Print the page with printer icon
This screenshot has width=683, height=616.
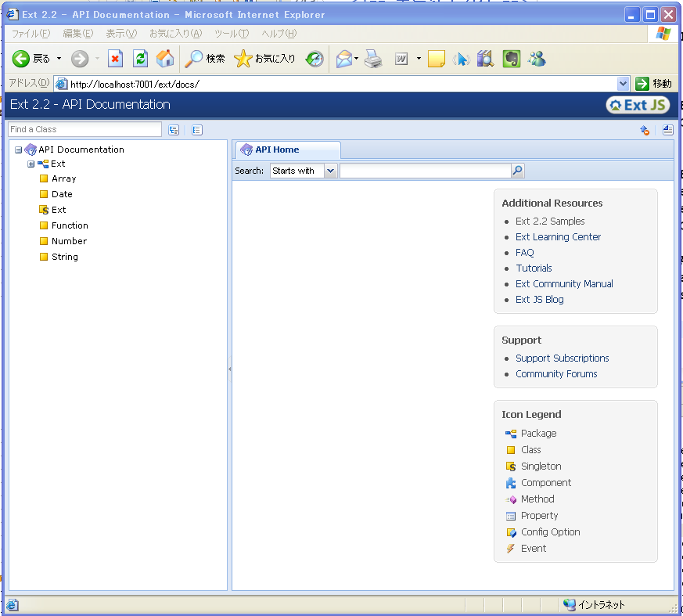(x=373, y=59)
